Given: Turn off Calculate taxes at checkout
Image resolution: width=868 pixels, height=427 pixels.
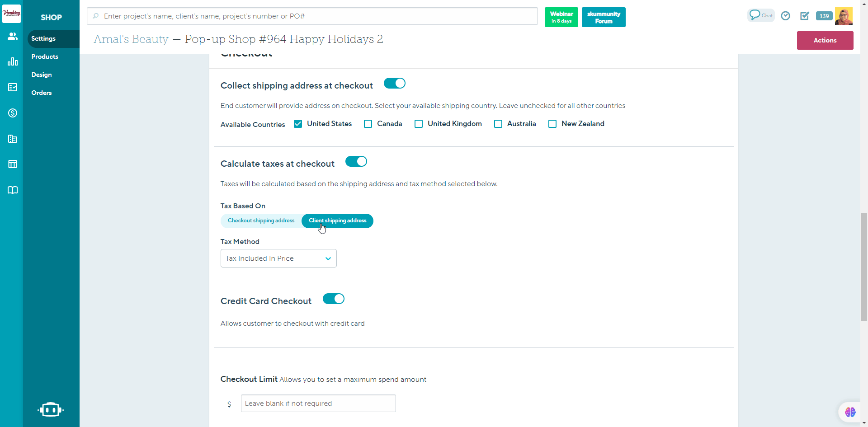Looking at the screenshot, I should (356, 162).
